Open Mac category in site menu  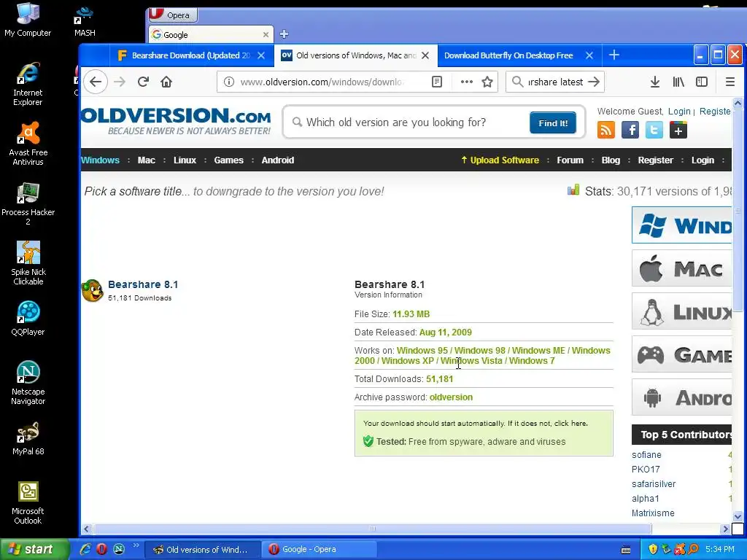(x=146, y=160)
